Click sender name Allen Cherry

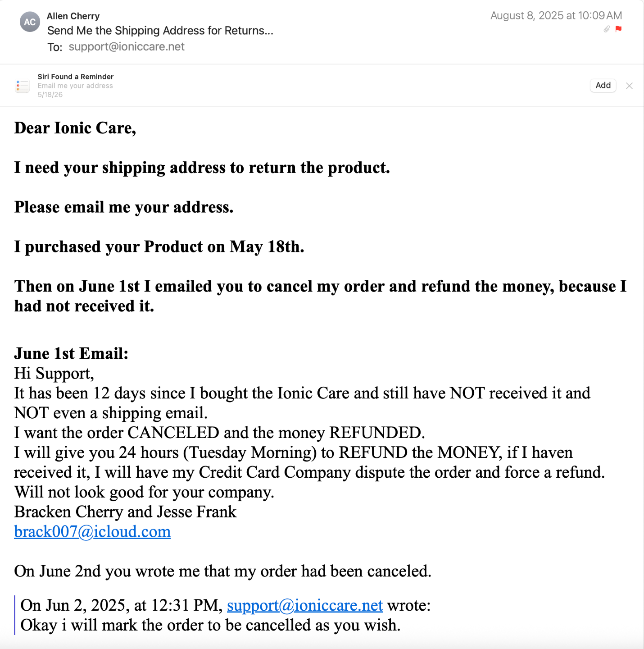(73, 16)
